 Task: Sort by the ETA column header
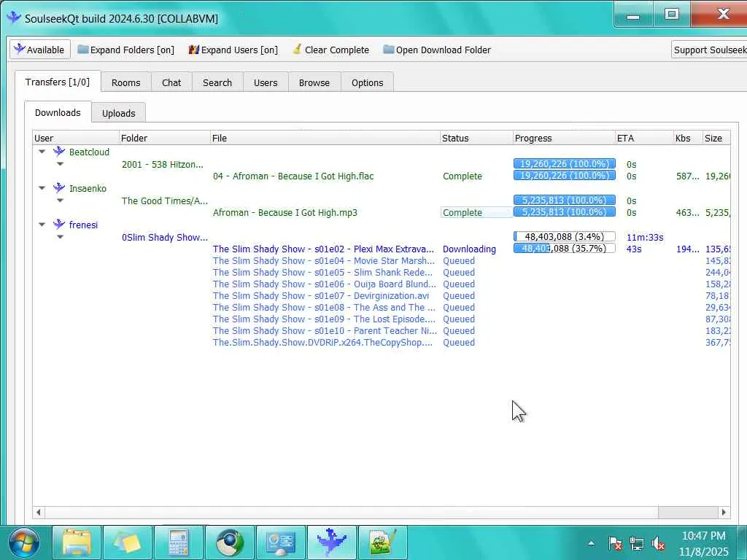coord(644,138)
